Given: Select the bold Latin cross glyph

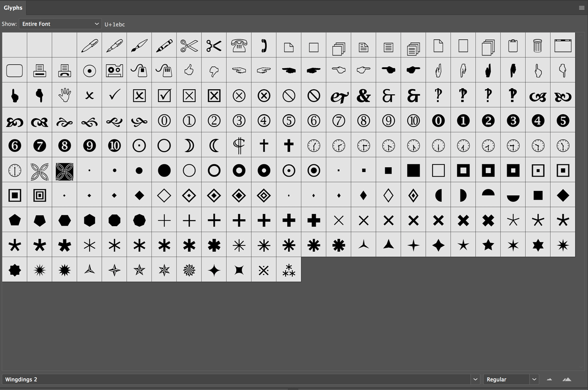Looking at the screenshot, I should click(x=289, y=146).
